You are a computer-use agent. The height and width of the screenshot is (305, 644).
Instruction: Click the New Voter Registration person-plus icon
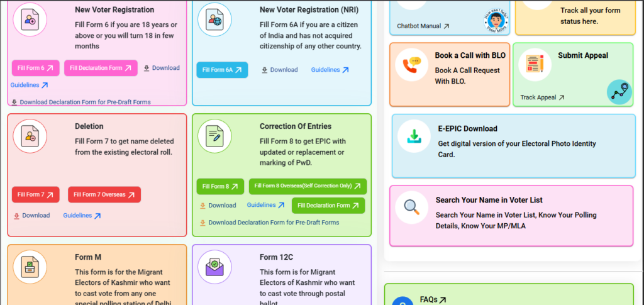click(x=30, y=19)
